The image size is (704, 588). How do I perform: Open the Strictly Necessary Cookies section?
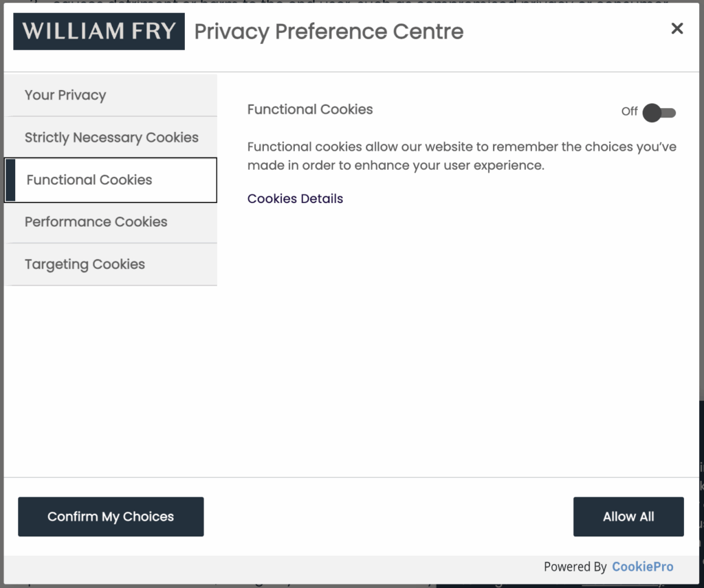click(x=110, y=138)
